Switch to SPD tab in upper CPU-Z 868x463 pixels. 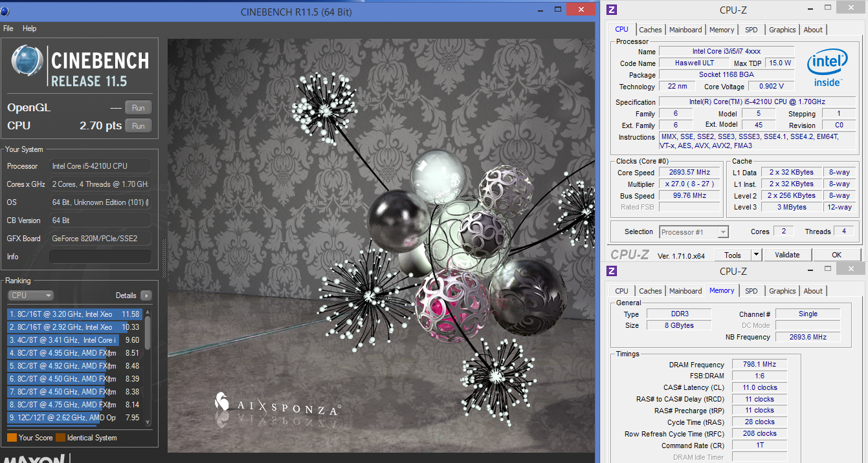751,30
